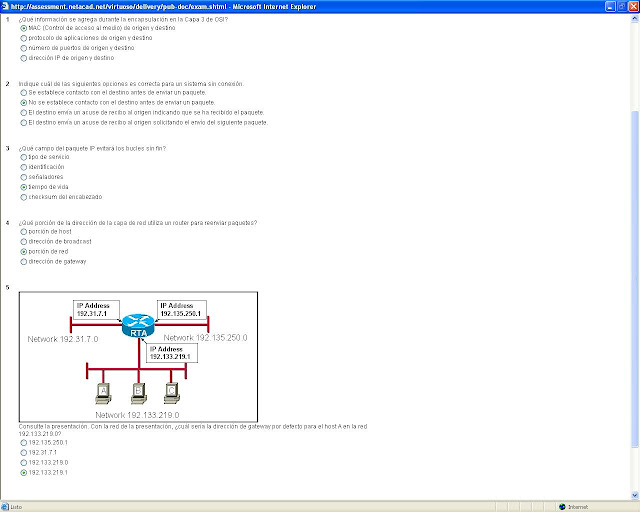The width and height of the screenshot is (640, 512).
Task: Click the scroll down arrow
Action: tap(635, 495)
